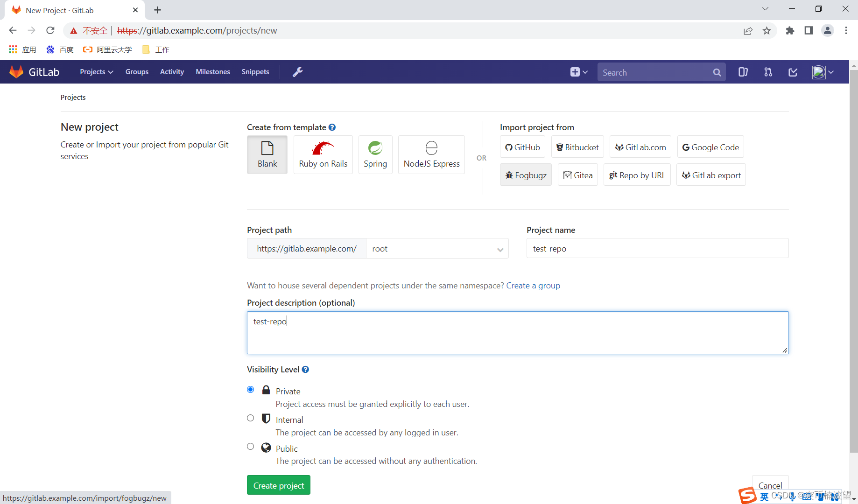Click the search magnifier icon

coord(717,72)
